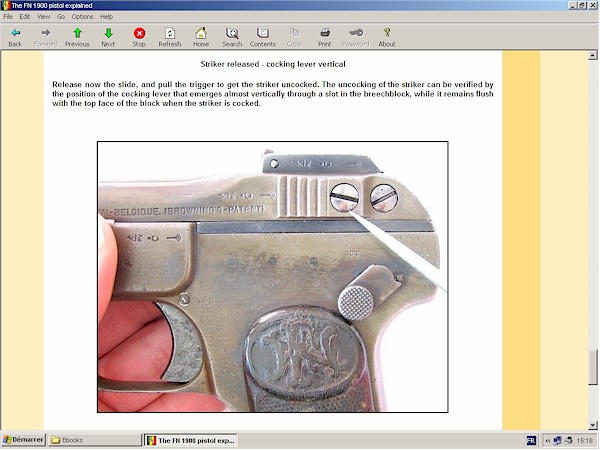This screenshot has width=600, height=450.
Task: Expand hidden tray icons chevron
Action: (548, 440)
